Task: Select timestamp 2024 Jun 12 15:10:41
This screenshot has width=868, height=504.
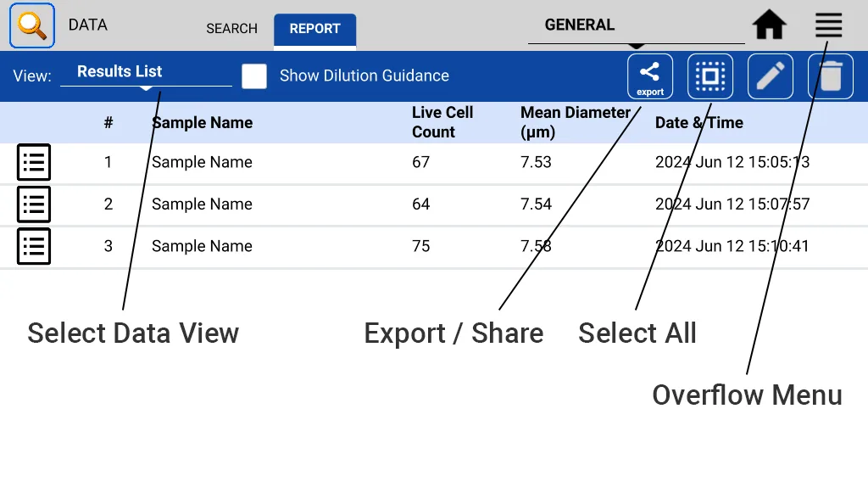Action: [732, 246]
